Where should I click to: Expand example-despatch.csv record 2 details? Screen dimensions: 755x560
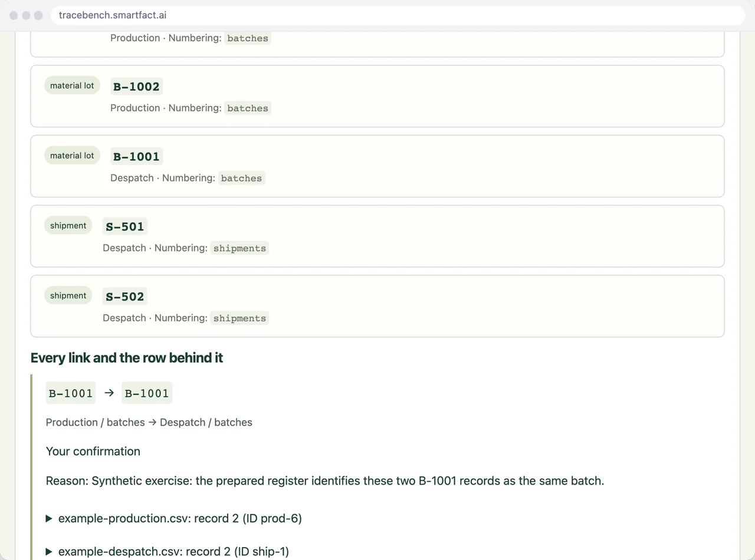tap(168, 552)
